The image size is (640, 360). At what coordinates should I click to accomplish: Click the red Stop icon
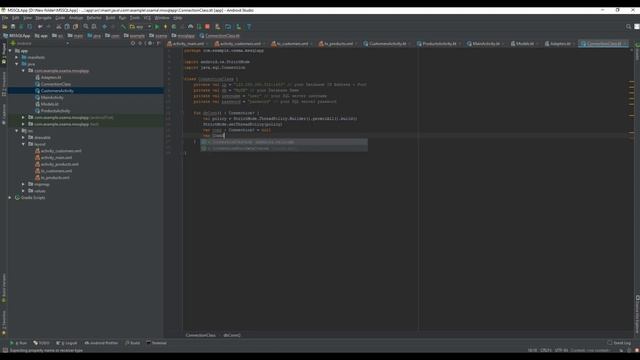207,27
